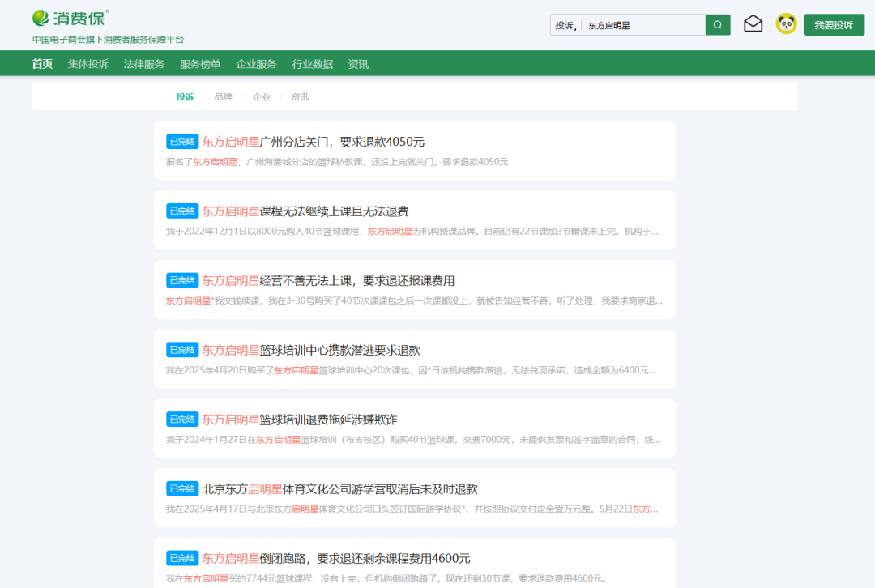
Task: Select the 资讯 results tab
Action: click(300, 97)
